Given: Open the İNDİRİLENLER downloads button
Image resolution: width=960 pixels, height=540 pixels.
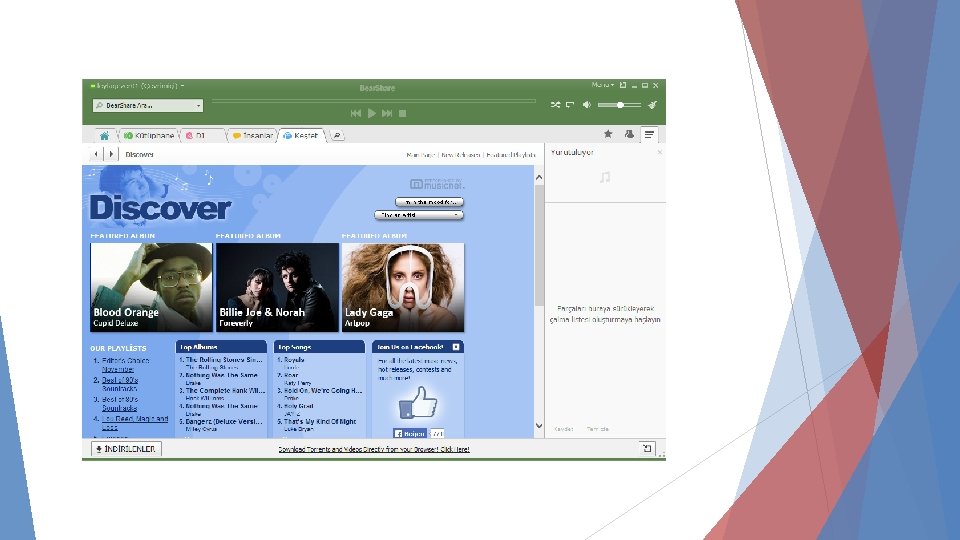Looking at the screenshot, I should click(127, 449).
